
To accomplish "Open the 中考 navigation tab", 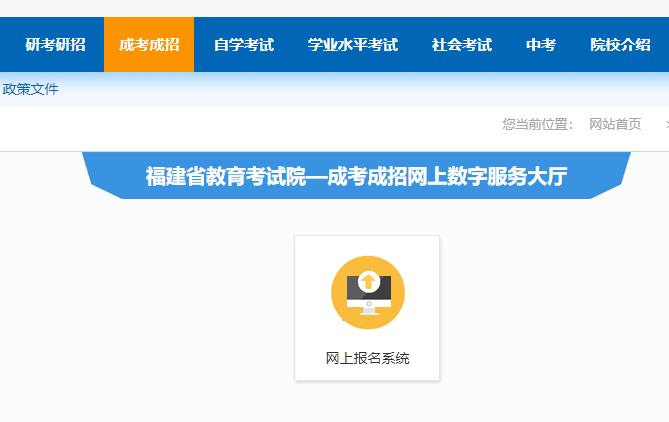I will click(x=541, y=45).
